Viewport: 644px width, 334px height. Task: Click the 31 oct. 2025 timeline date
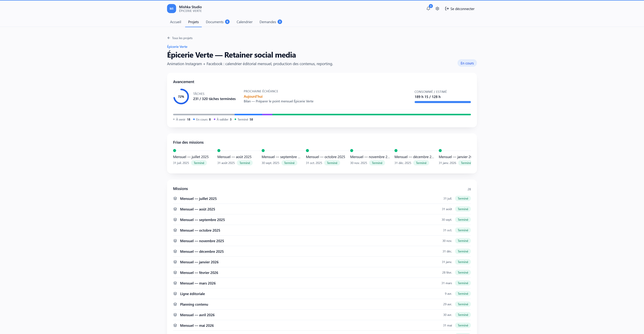314,163
